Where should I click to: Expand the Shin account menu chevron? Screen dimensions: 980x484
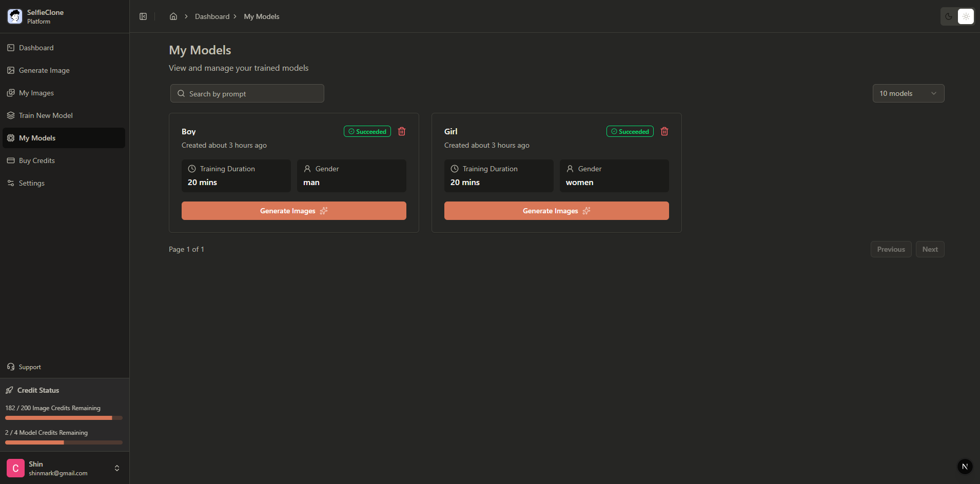pyautogui.click(x=116, y=468)
